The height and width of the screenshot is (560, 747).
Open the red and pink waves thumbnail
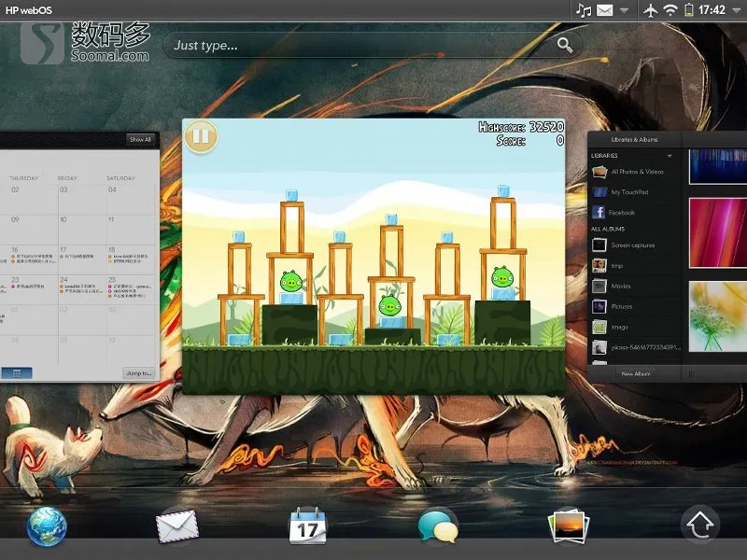coord(718,232)
